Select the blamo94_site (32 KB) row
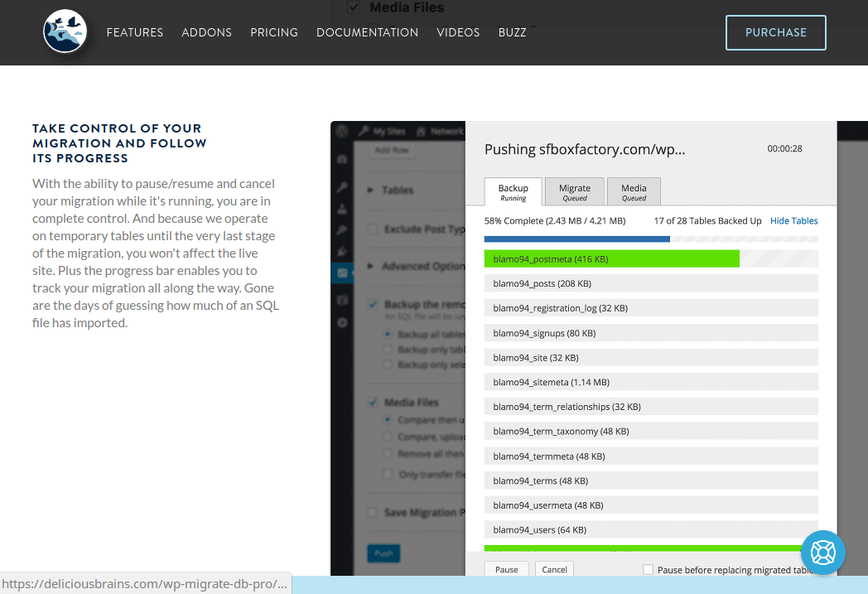This screenshot has width=868, height=594. point(651,358)
